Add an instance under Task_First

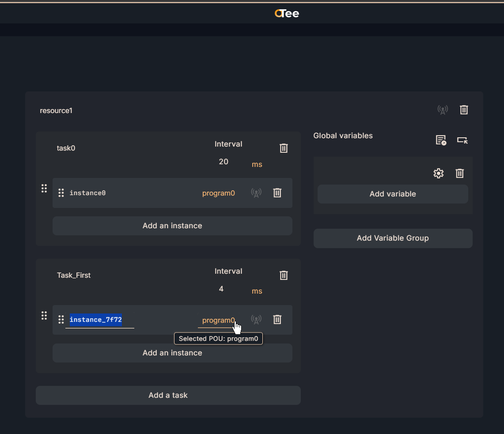pos(172,353)
